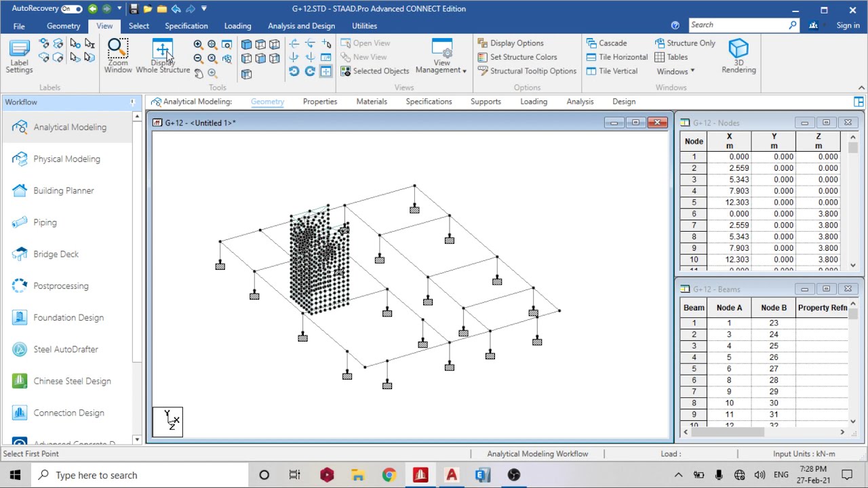Open Chinese Steel Design workflow

click(x=68, y=381)
